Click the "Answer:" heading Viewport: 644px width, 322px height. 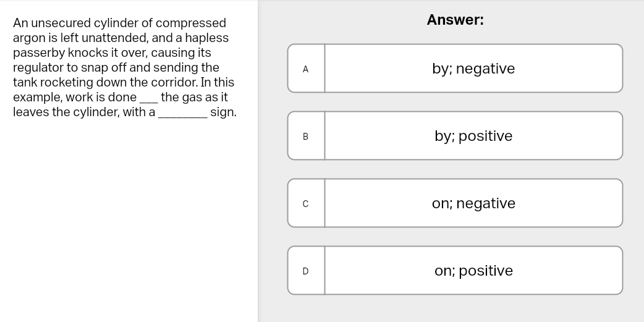pos(455,20)
